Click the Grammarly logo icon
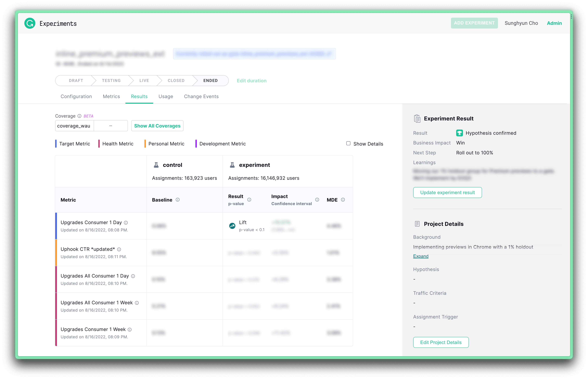 pyautogui.click(x=30, y=23)
